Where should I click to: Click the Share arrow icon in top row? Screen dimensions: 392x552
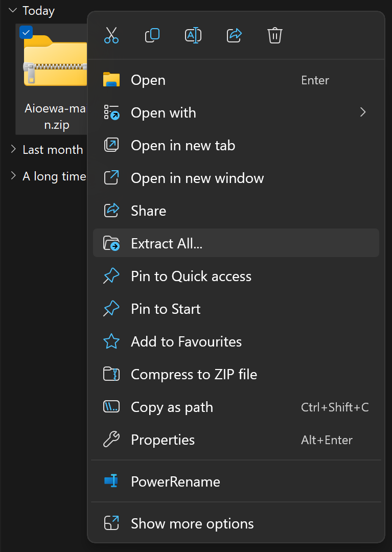coord(234,35)
